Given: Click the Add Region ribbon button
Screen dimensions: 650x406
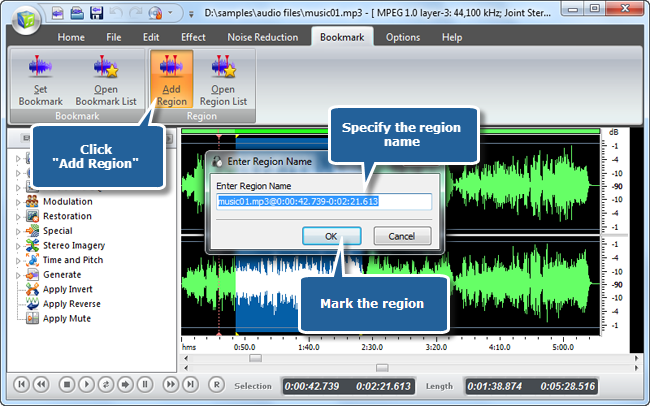Looking at the screenshot, I should 172,79.
